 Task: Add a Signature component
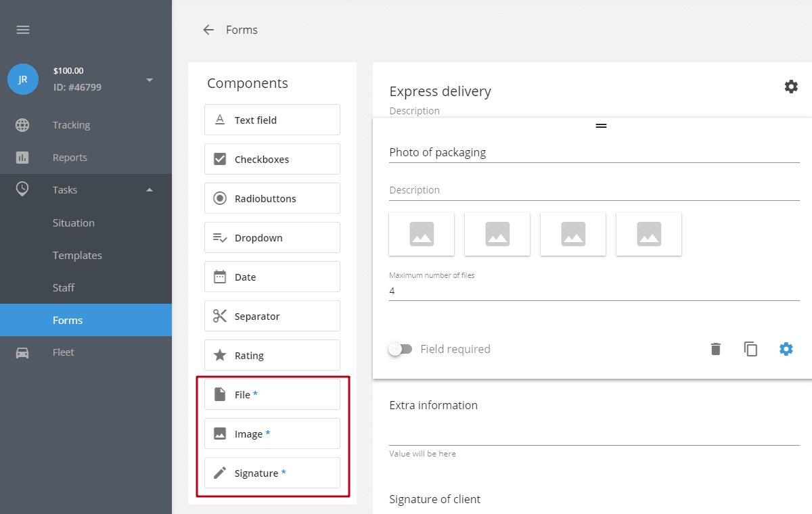(272, 473)
